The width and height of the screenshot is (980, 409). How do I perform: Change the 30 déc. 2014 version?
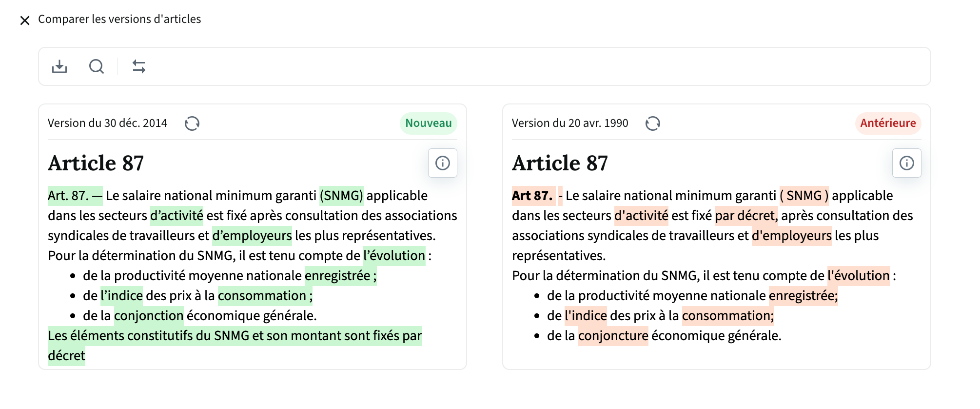click(192, 123)
